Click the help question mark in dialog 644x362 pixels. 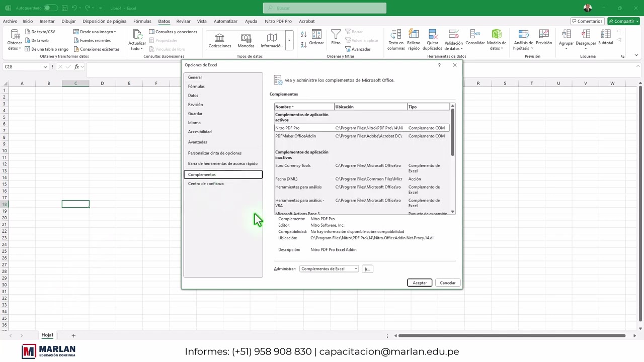[x=439, y=65]
